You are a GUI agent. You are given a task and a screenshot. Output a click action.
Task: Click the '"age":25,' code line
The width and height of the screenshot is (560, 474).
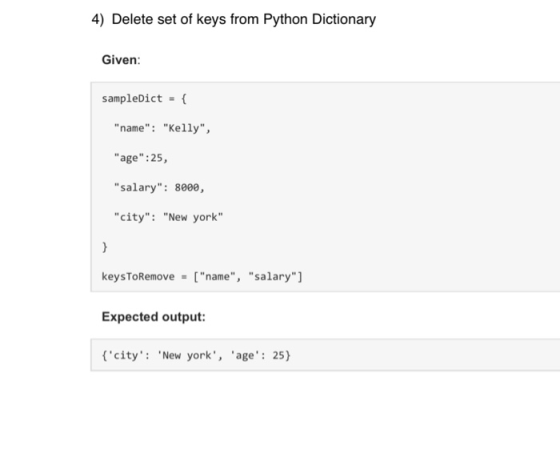point(141,158)
